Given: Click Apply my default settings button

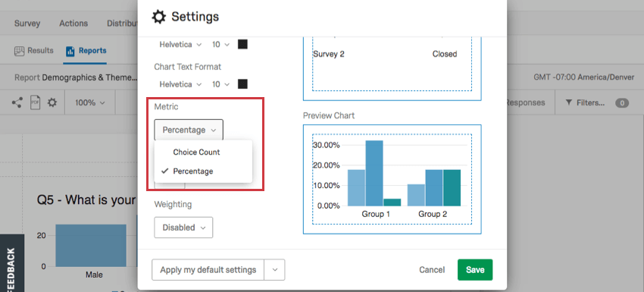Looking at the screenshot, I should 208,270.
